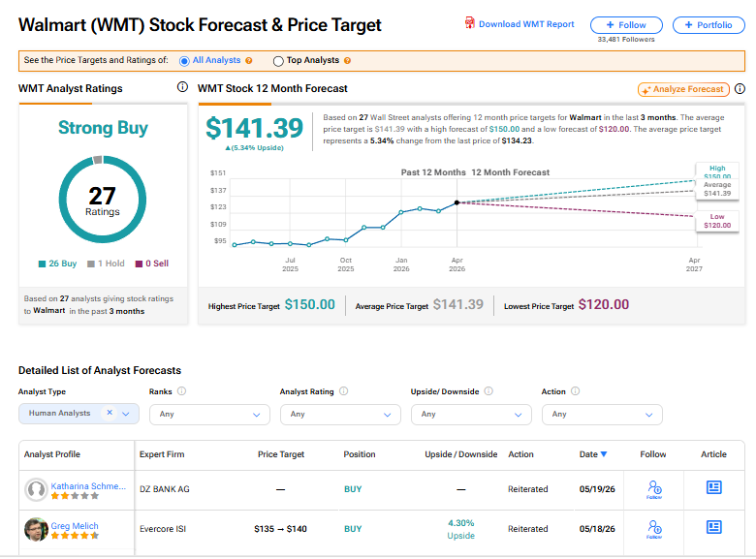Follow analyst Greg Melich via follow icon
Viewport: 756px width, 559px height.
tap(654, 529)
